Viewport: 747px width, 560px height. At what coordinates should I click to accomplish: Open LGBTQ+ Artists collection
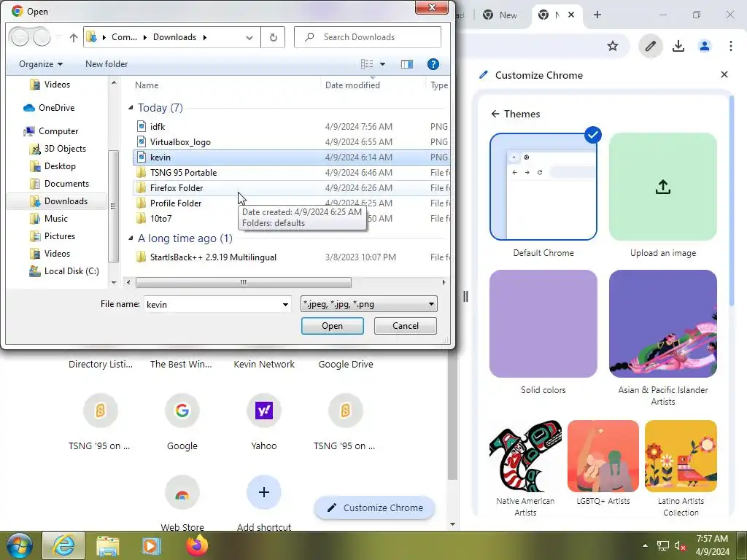tap(603, 456)
